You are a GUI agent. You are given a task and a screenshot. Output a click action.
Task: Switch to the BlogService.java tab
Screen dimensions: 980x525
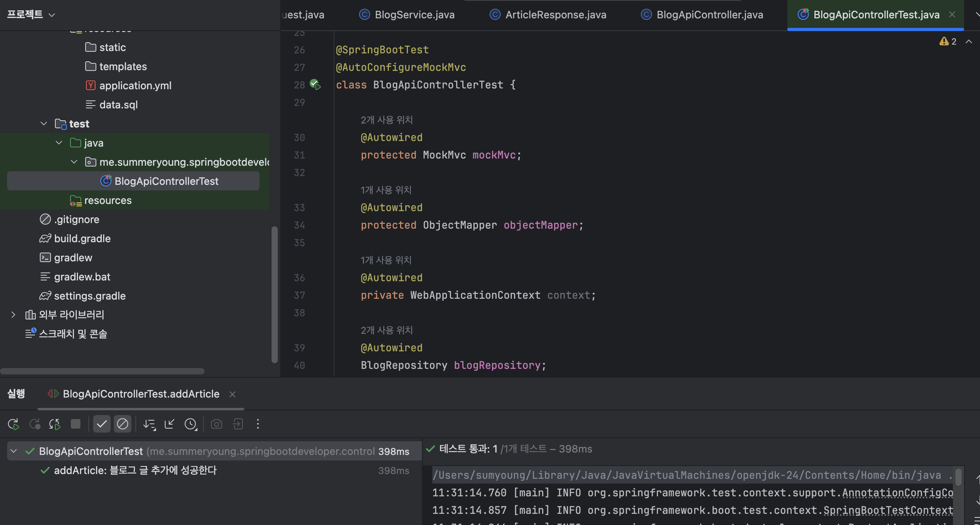(x=414, y=15)
